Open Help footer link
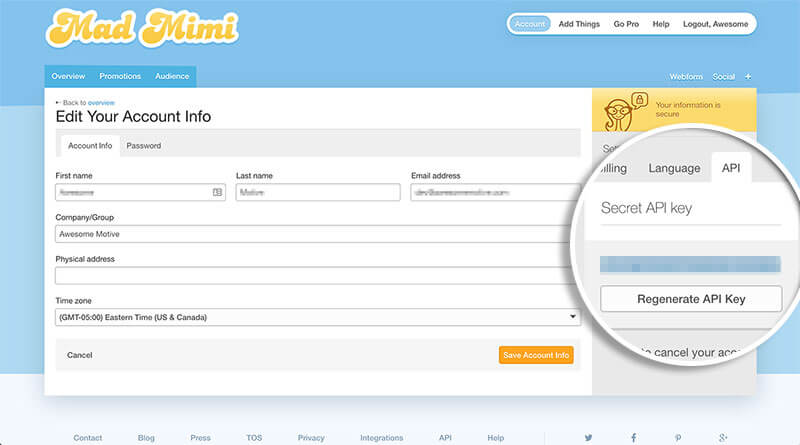The image size is (800, 445). click(495, 437)
